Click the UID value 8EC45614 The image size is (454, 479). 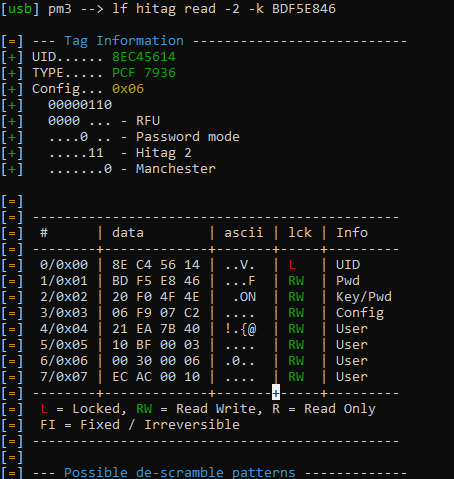[x=144, y=57]
